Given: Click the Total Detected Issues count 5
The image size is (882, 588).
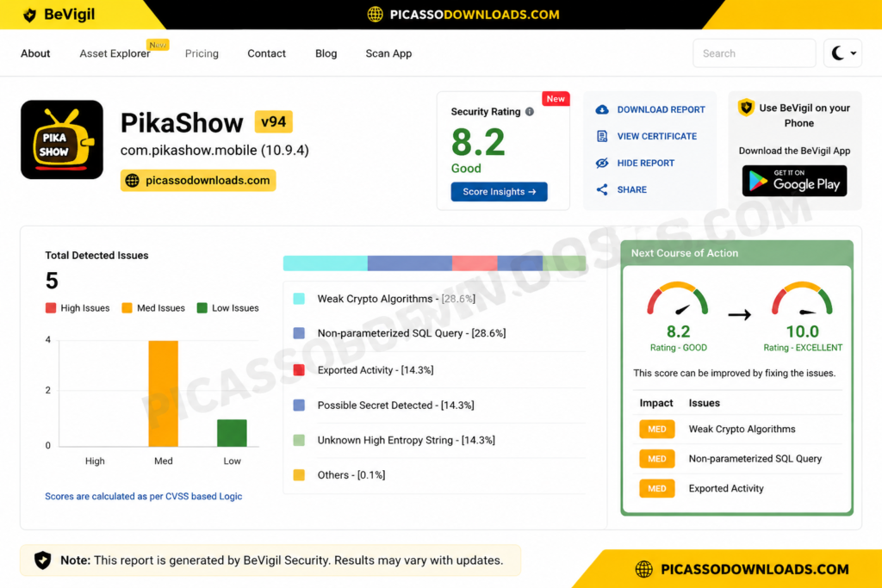Looking at the screenshot, I should (x=52, y=281).
